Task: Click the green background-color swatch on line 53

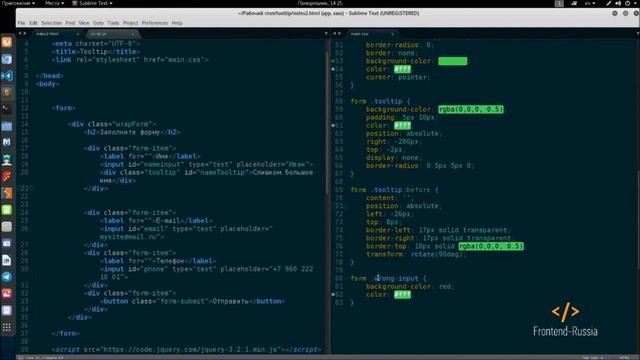Action: [453, 61]
